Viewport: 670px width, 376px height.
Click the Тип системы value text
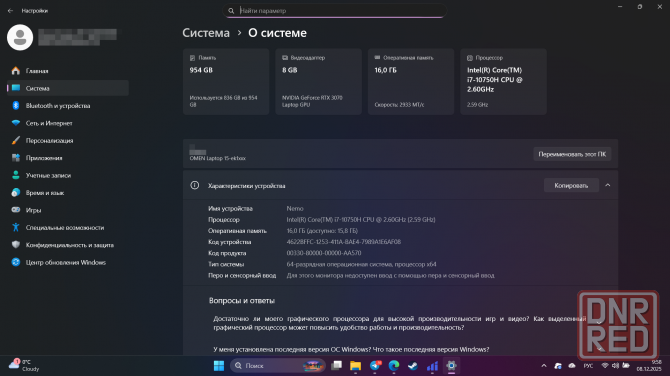pyautogui.click(x=361, y=264)
